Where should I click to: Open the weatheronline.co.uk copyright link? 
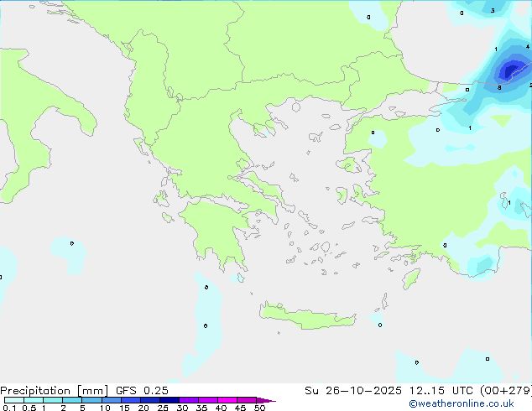(462, 403)
